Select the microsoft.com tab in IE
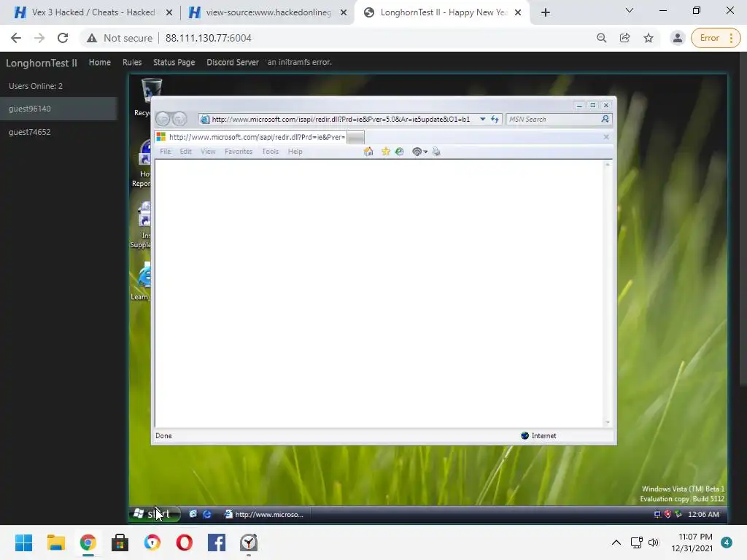Screen dimensions: 747x560 point(251,137)
